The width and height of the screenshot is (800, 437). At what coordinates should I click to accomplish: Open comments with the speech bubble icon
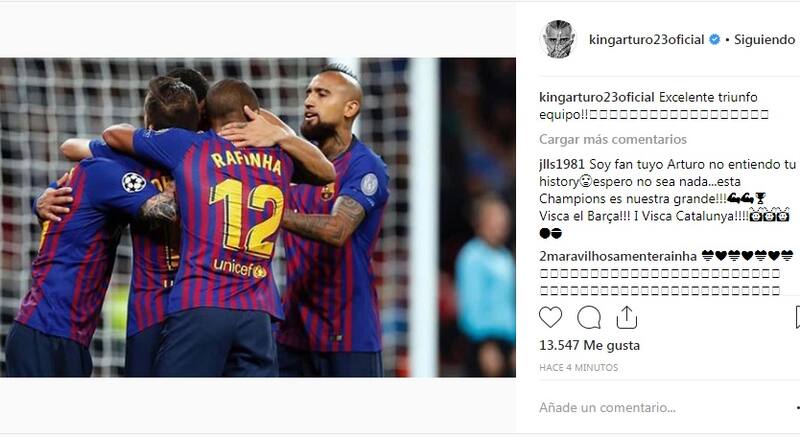(589, 317)
